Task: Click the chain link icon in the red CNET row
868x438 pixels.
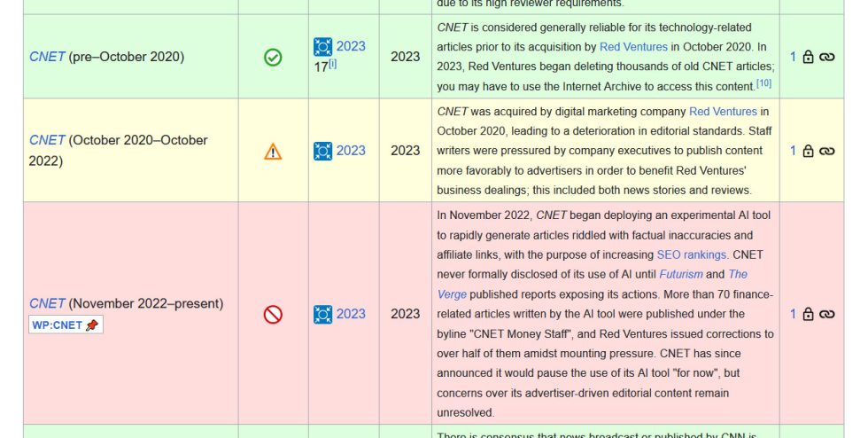Action: 826,314
